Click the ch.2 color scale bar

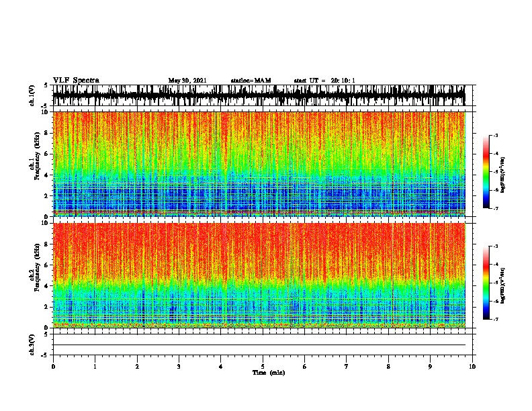click(x=486, y=283)
